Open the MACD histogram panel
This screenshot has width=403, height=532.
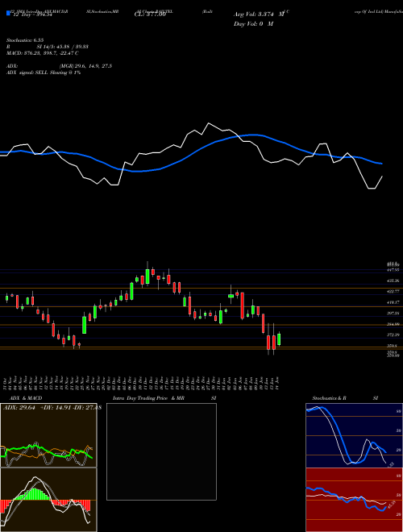pos(48,500)
